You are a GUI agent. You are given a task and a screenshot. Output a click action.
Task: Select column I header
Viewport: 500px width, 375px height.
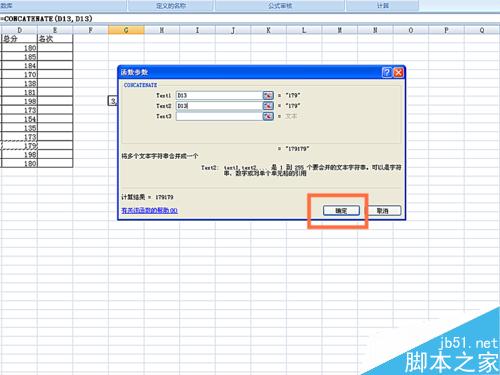click(197, 30)
